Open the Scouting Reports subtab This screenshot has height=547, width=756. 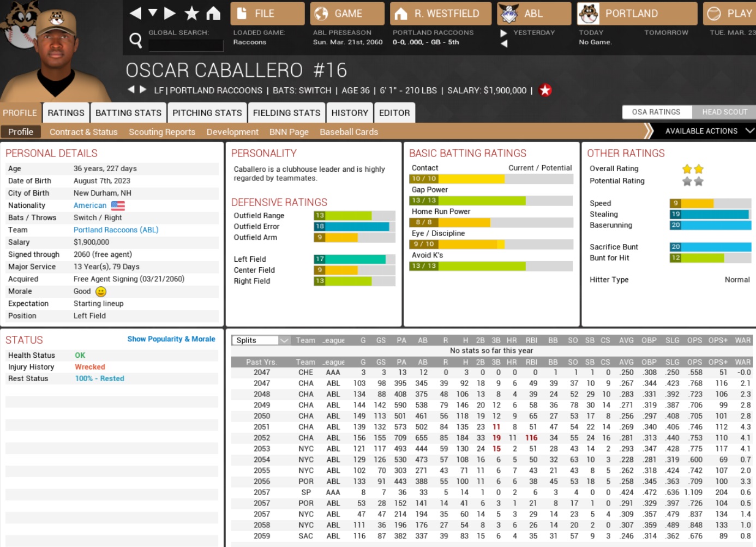click(162, 132)
